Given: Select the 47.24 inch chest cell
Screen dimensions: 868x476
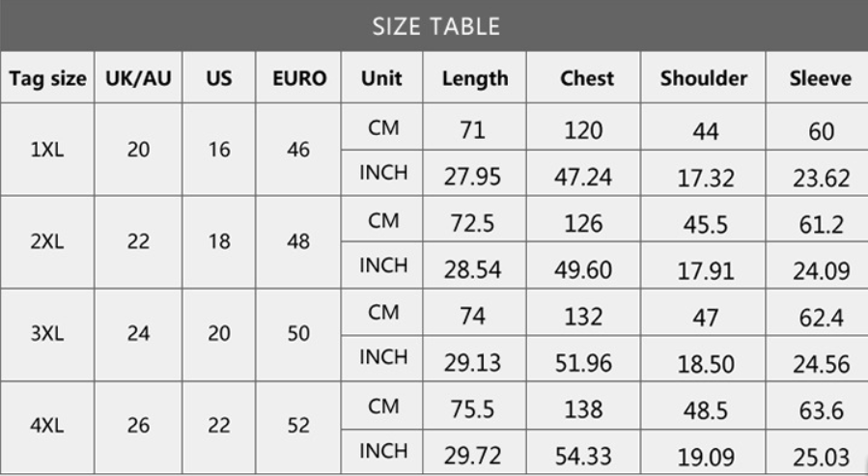Looking at the screenshot, I should 582,177.
